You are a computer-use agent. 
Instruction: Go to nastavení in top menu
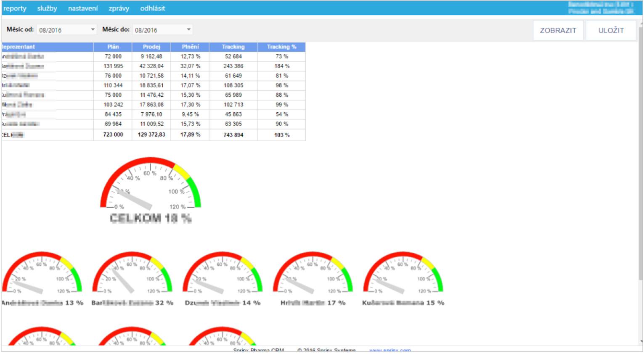83,8
